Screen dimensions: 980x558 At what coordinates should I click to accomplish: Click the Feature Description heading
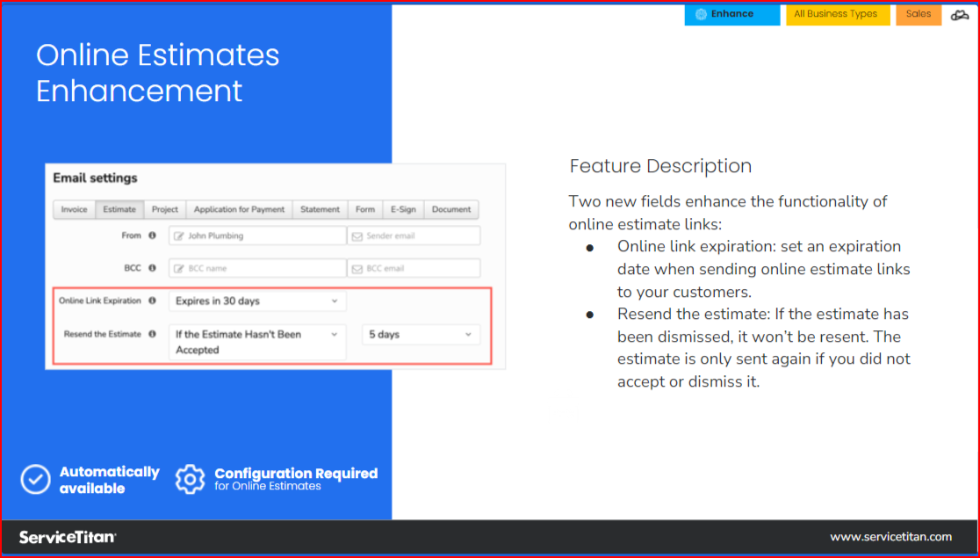pos(660,166)
